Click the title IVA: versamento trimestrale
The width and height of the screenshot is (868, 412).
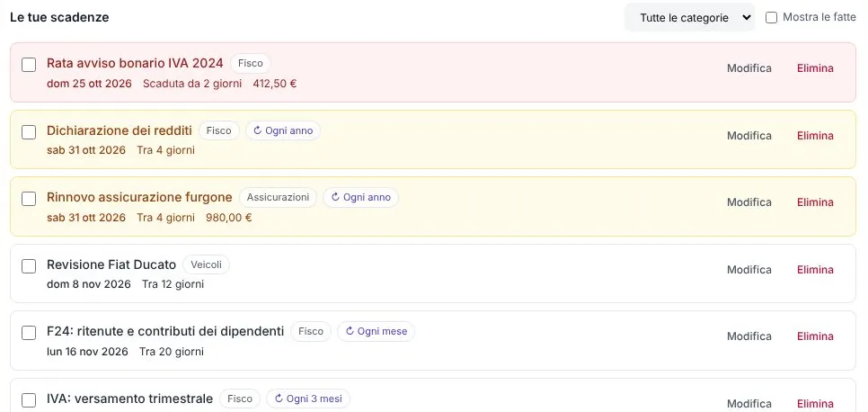pos(129,399)
